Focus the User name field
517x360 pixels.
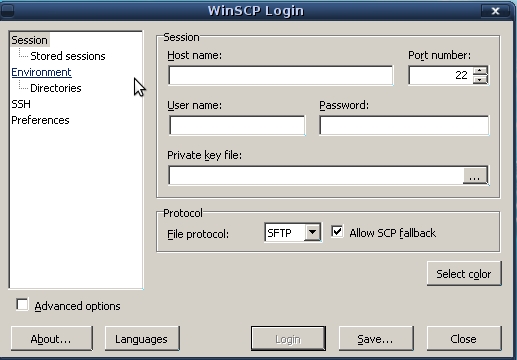coord(237,125)
